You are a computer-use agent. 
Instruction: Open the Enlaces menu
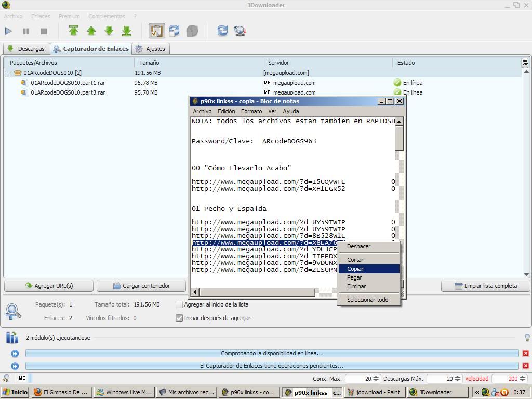(41, 16)
